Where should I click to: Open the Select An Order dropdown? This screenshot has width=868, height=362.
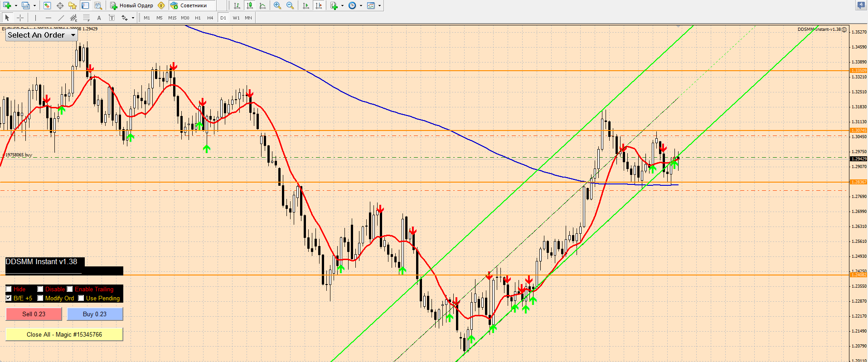42,35
